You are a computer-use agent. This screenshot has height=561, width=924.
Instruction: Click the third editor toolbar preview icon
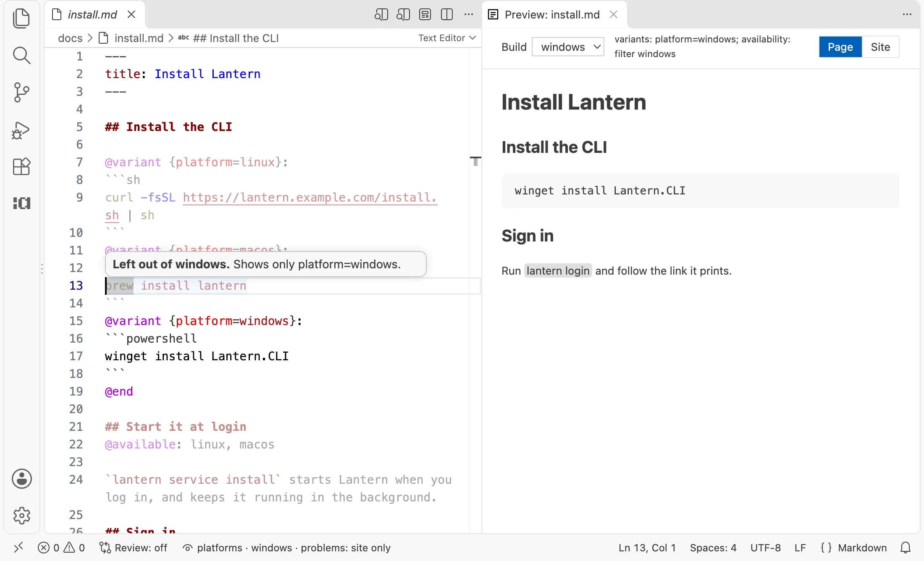[425, 15]
